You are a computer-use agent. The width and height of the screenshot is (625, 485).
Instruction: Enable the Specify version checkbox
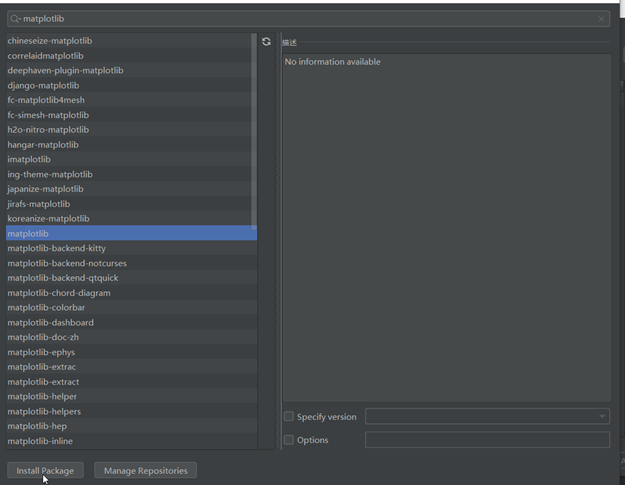[x=289, y=416]
